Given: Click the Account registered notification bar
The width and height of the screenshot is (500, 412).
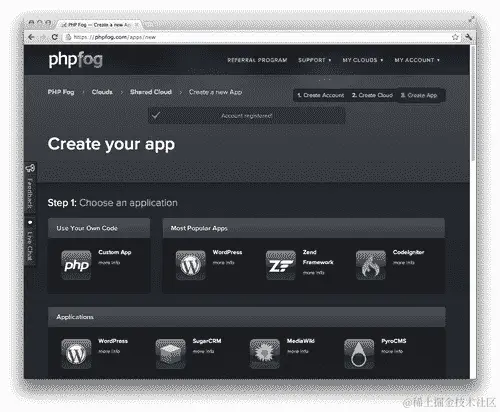Looking at the screenshot, I should [246, 116].
